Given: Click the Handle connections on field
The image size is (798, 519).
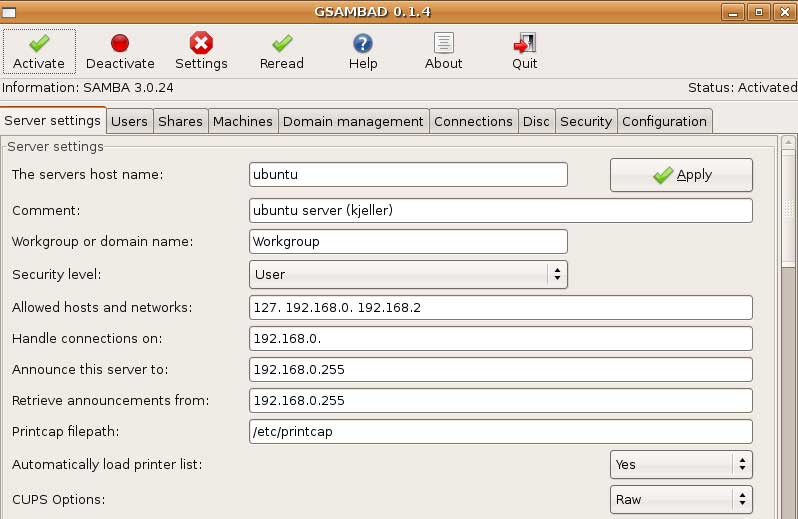Looking at the screenshot, I should [x=501, y=339].
